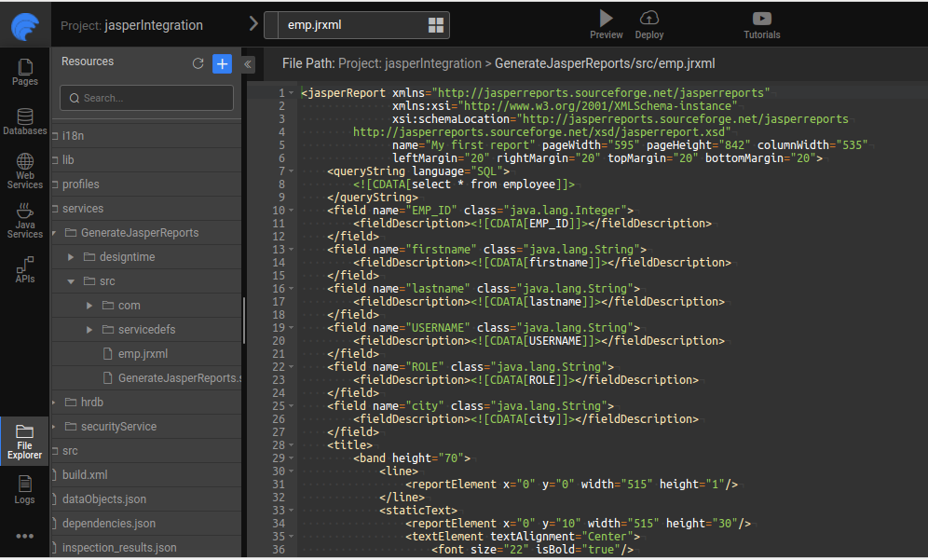Open the Java Services panel

[x=25, y=221]
